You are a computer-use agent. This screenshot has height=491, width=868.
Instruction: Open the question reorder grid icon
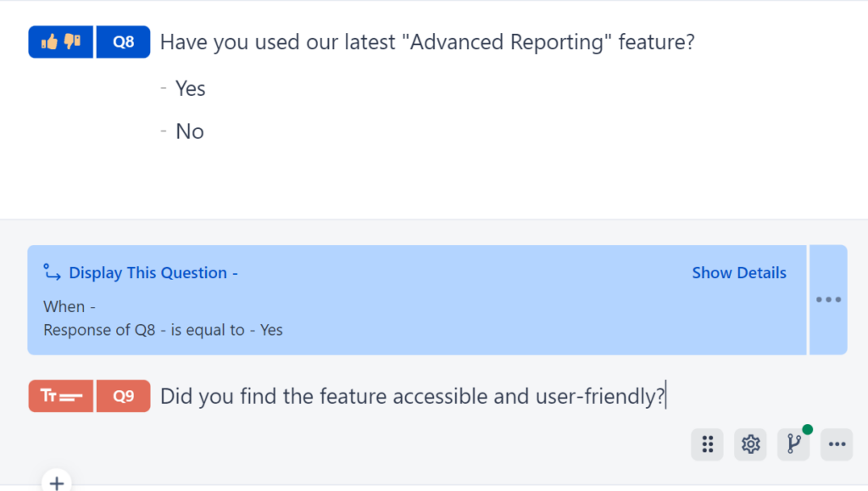coord(707,444)
